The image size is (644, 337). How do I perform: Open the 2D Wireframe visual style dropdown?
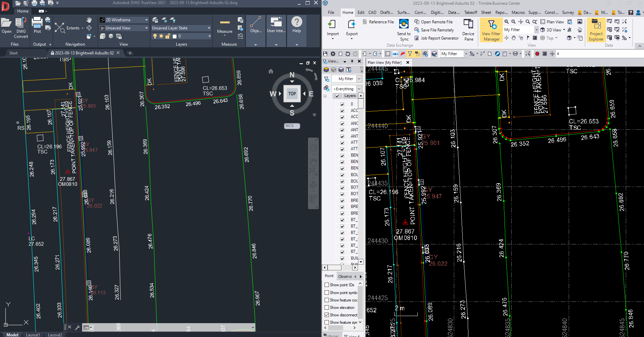point(146,20)
